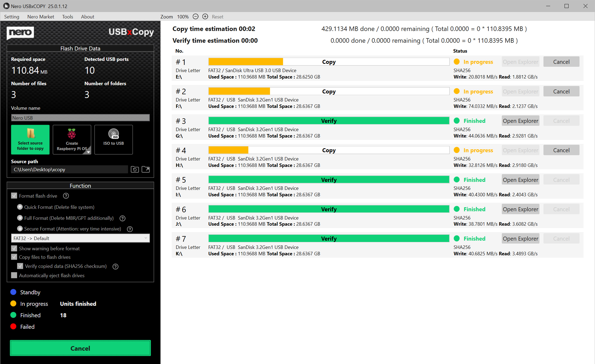Toggle Show warning before format checkbox
The width and height of the screenshot is (595, 364).
click(14, 248)
